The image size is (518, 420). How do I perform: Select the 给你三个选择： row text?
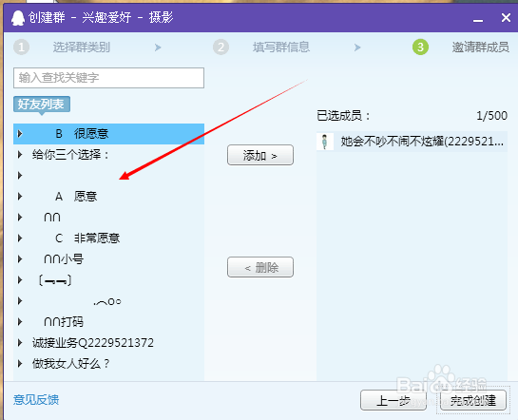(70, 155)
